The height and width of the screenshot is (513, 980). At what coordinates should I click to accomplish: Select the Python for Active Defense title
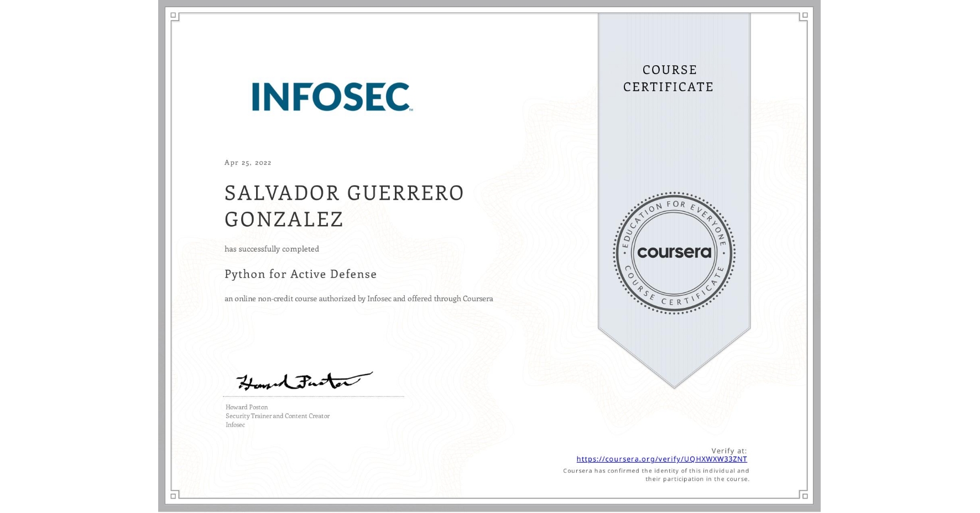(x=300, y=274)
